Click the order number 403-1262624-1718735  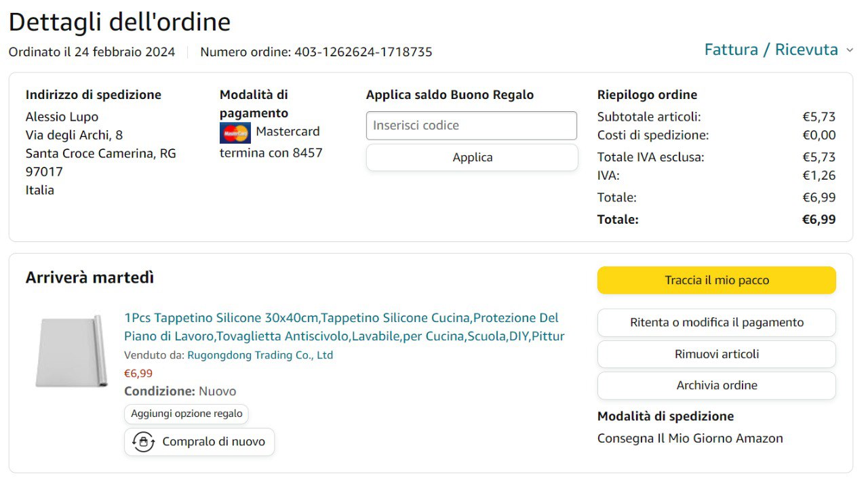point(363,52)
